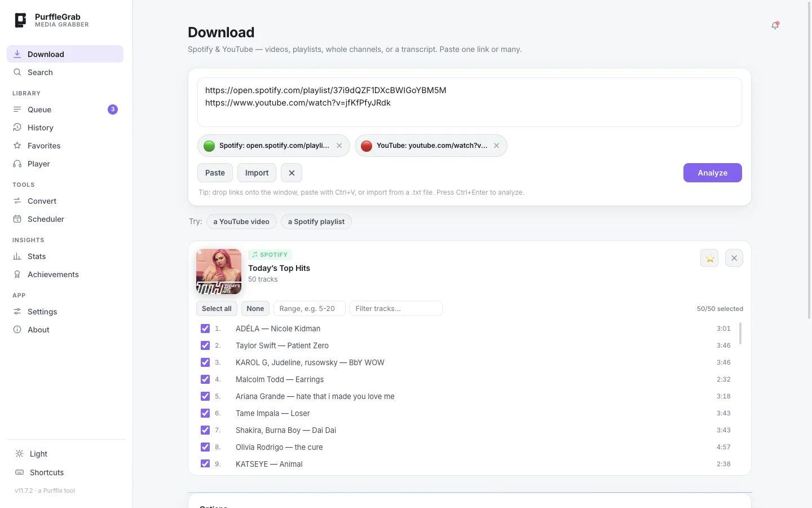812x508 pixels.
Task: Click None to deselect tracks
Action: pos(255,309)
